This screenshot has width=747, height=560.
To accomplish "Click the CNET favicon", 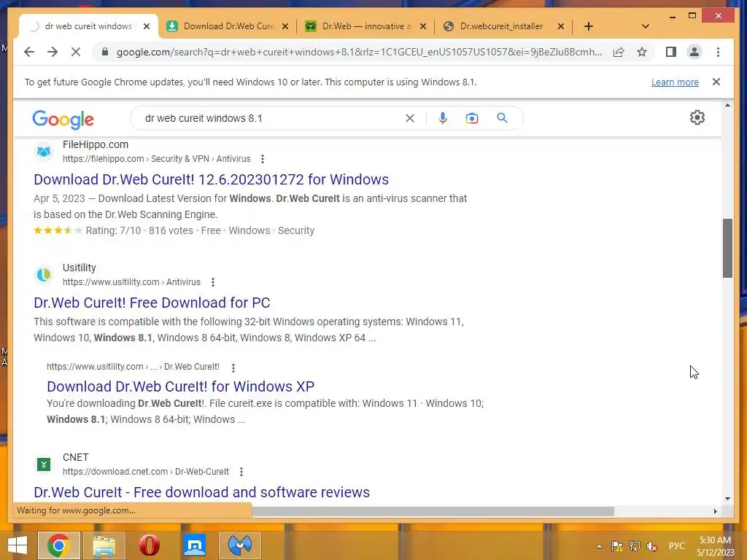I will pos(44,464).
